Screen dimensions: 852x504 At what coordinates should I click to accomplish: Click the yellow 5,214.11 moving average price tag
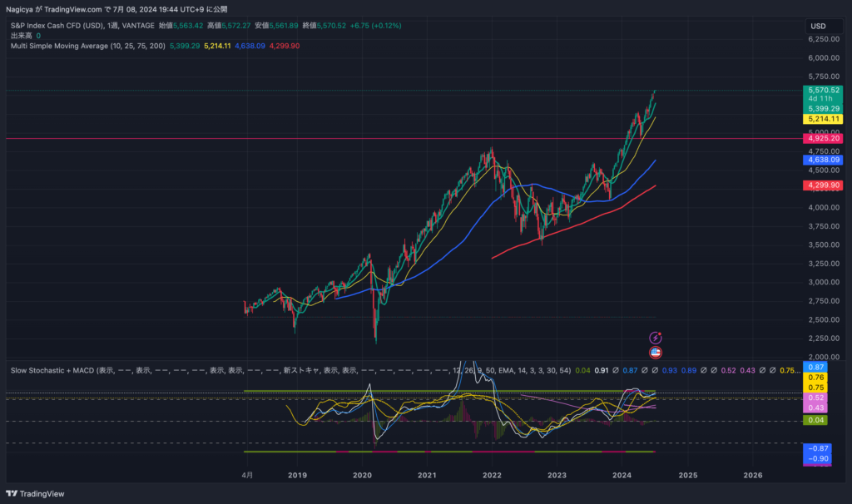[x=823, y=119]
